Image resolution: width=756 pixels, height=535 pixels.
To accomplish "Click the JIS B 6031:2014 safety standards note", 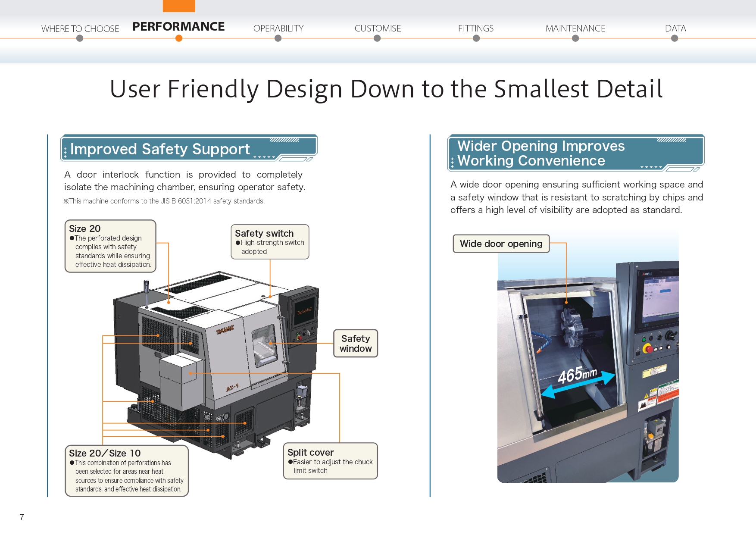I will (x=164, y=201).
